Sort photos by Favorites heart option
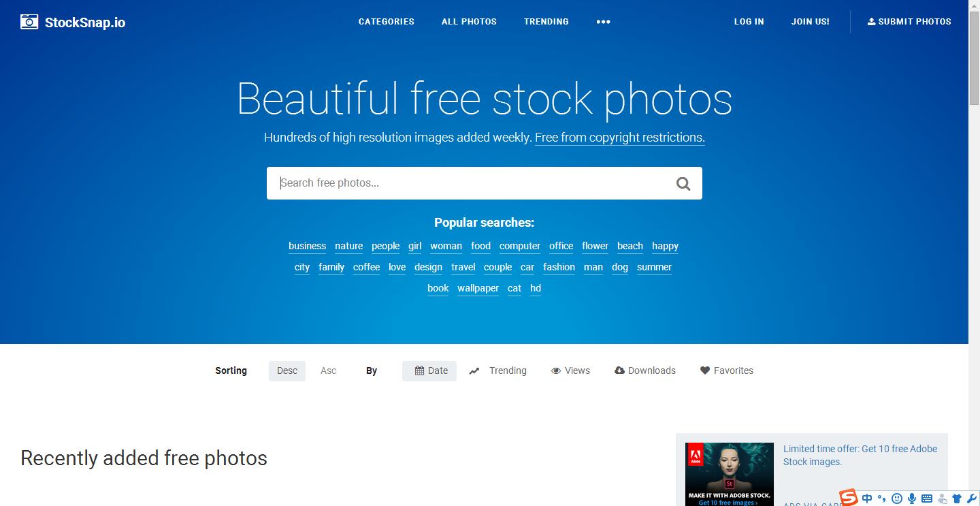This screenshot has height=506, width=980. (727, 371)
